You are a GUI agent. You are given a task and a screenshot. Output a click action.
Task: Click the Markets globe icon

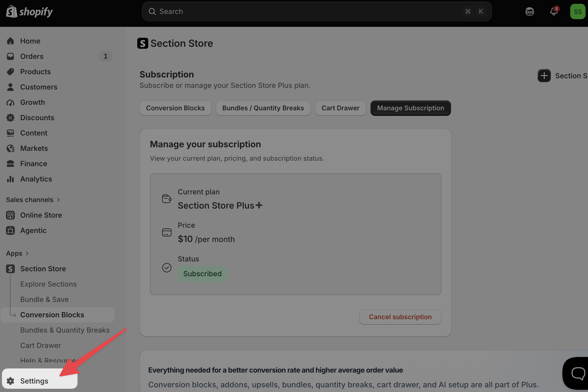click(10, 148)
